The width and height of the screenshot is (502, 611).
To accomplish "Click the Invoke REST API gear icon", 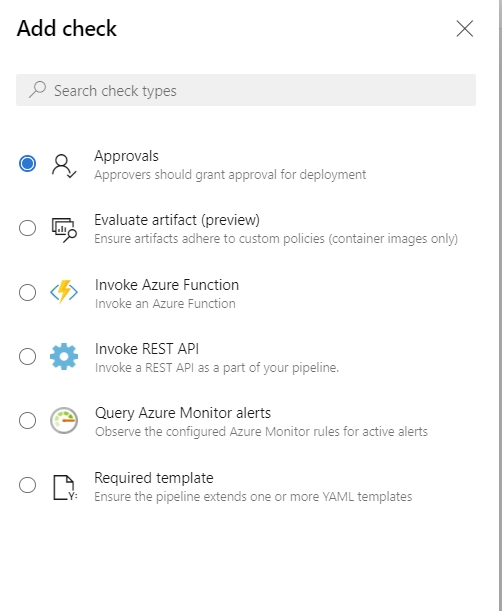I will pyautogui.click(x=64, y=356).
